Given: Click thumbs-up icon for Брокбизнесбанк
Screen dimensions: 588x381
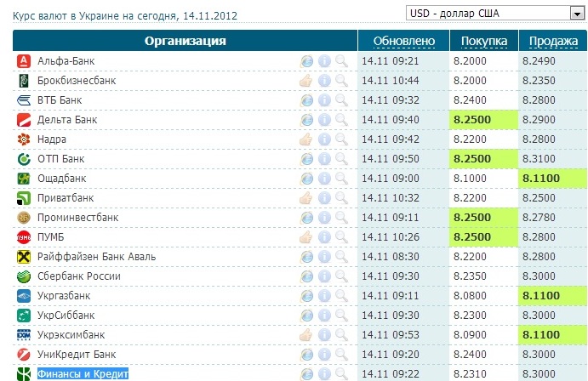Looking at the screenshot, I should (306, 81).
